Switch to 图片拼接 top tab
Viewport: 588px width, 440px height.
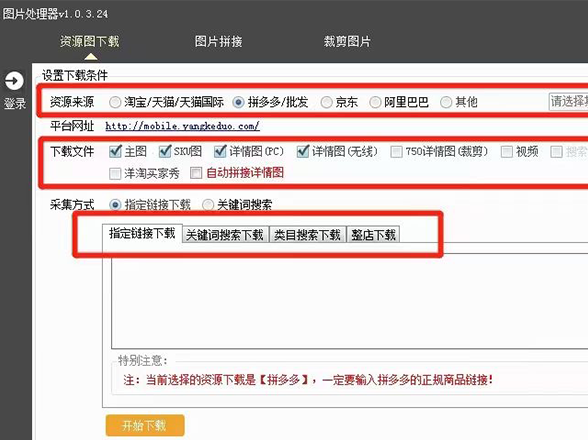tap(218, 41)
